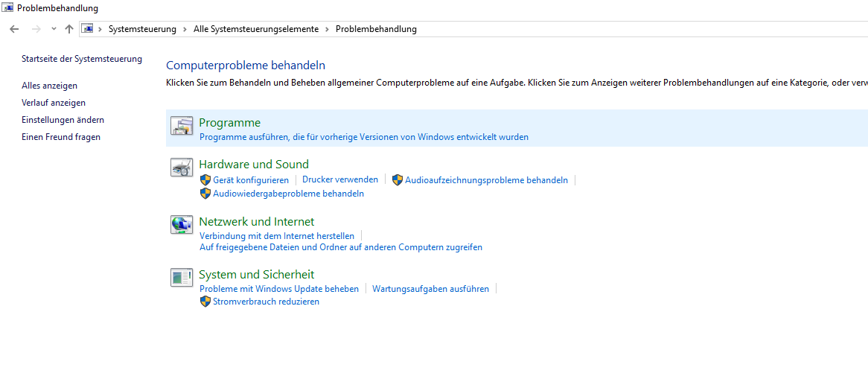
Task: Click Gerät konfigurieren link
Action: tap(251, 180)
